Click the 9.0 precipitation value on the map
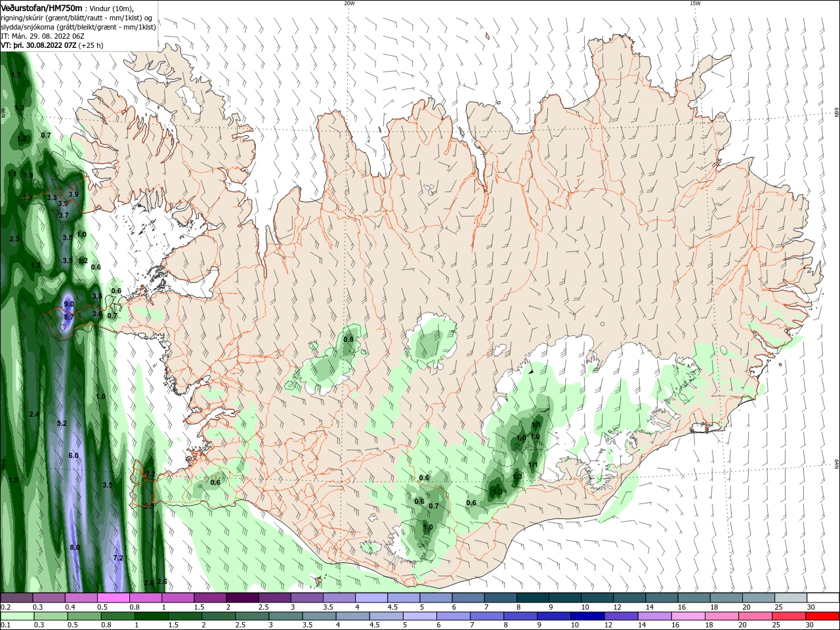The height and width of the screenshot is (630, 840). 68,304
